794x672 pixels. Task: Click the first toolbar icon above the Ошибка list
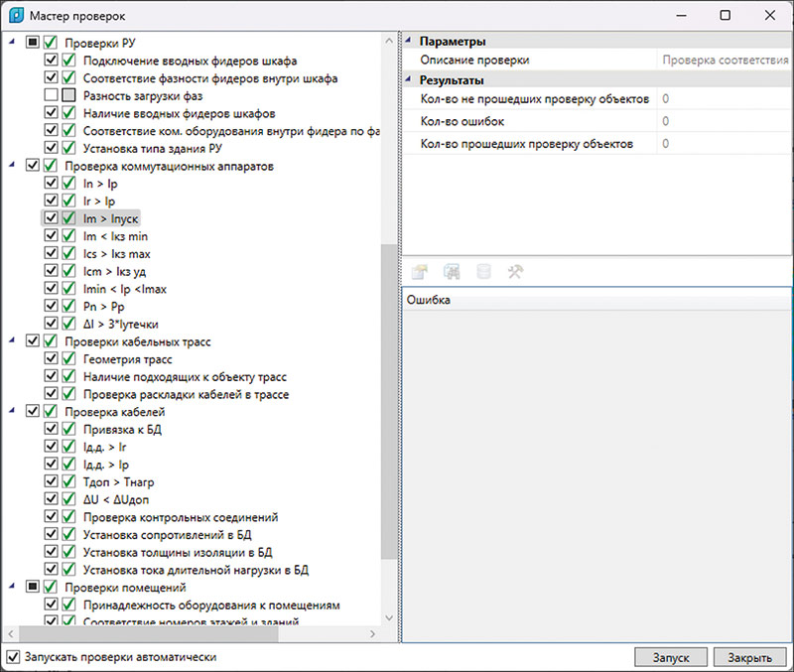coord(420,271)
